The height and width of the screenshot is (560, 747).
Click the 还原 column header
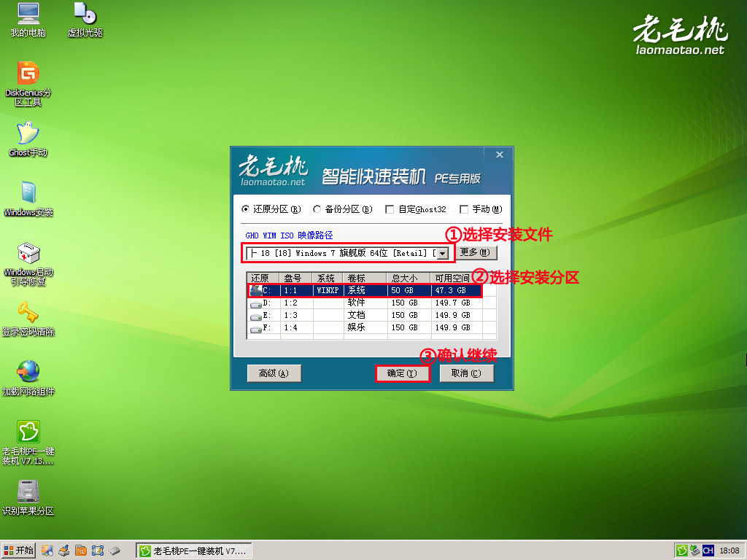pyautogui.click(x=263, y=278)
